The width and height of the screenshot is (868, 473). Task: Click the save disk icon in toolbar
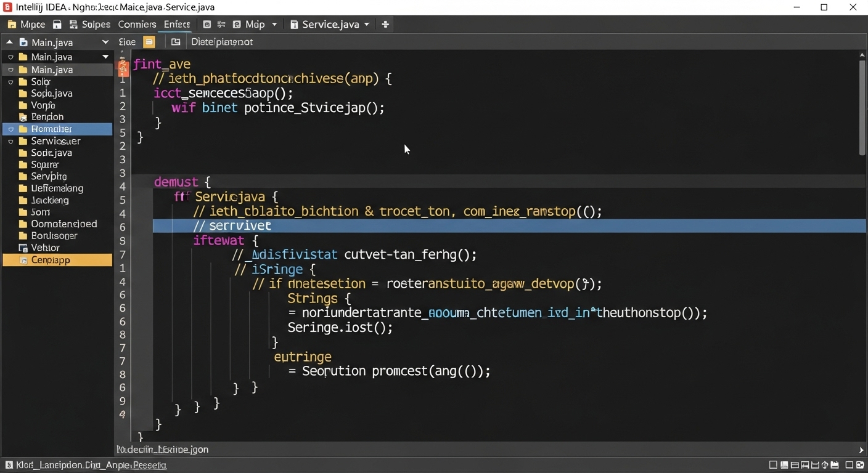(57, 25)
